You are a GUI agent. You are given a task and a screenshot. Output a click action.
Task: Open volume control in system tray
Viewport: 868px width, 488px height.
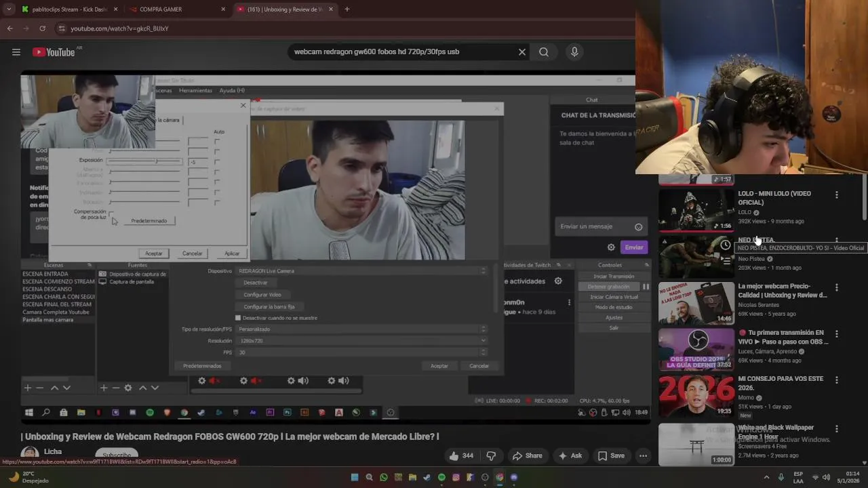827,477
